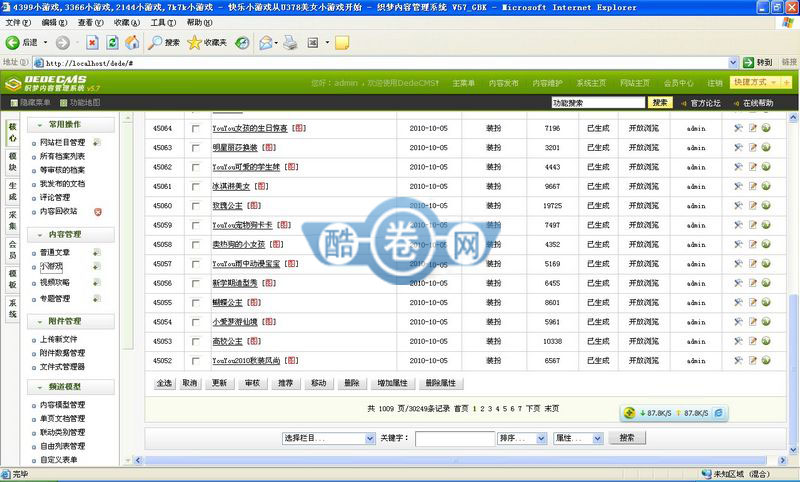Click the IE Home icon
800x482 pixels.
(132, 42)
